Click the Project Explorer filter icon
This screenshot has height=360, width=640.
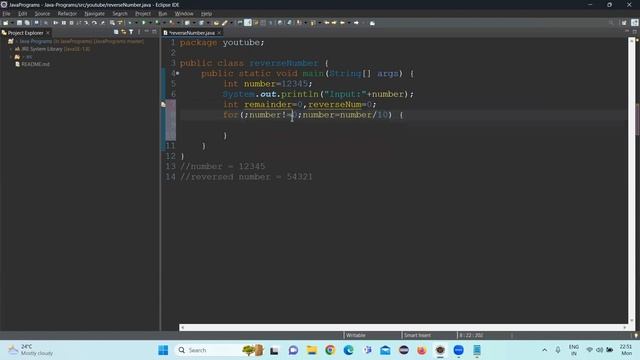coord(131,32)
